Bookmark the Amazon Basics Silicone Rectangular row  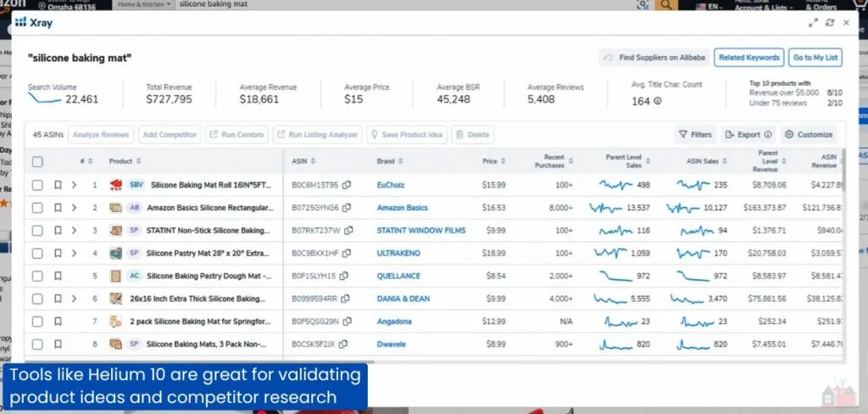[x=58, y=208]
